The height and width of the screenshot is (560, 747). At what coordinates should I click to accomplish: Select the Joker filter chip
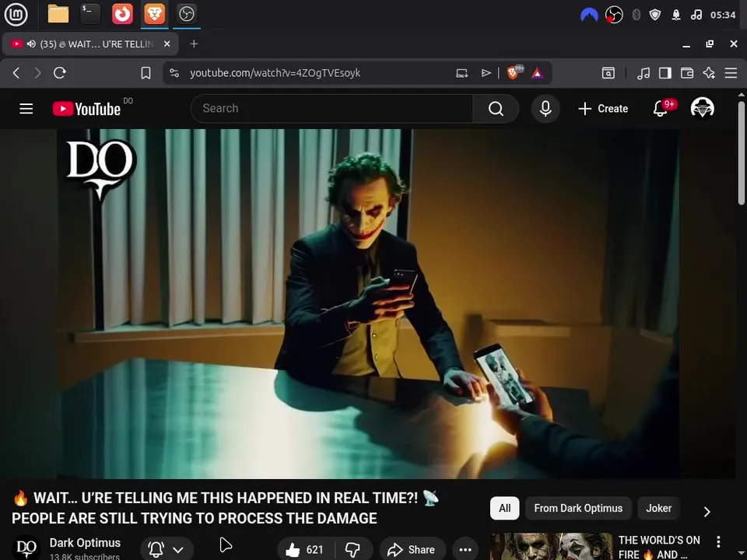658,508
